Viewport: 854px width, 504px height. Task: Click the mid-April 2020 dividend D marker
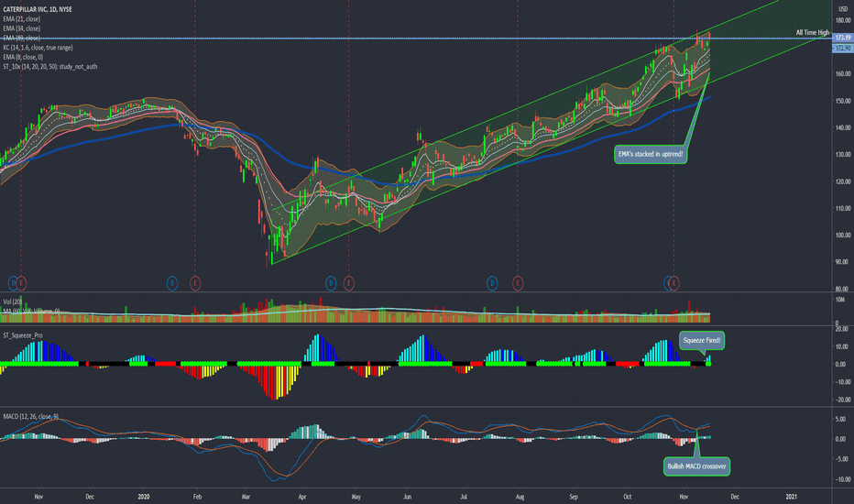pyautogui.click(x=331, y=283)
